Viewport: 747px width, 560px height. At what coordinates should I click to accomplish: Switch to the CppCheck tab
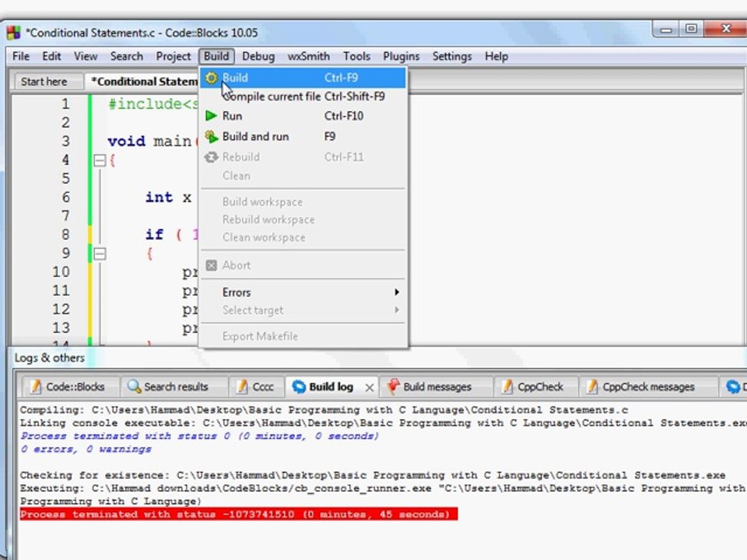coord(536,387)
